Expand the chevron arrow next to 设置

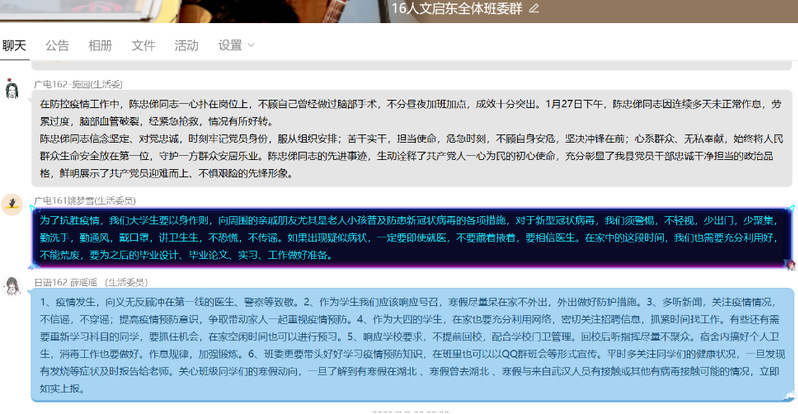click(x=251, y=45)
